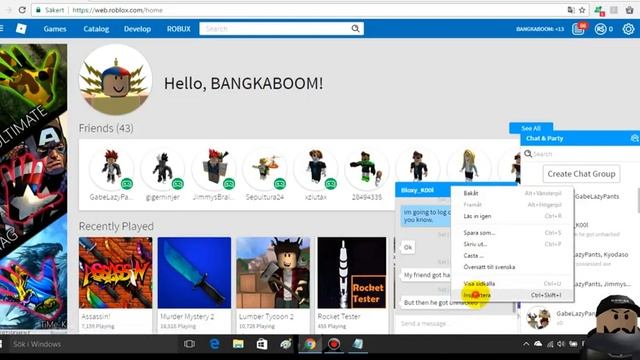
Task: Choose Skriv ut... menu entry
Action: pos(512,244)
